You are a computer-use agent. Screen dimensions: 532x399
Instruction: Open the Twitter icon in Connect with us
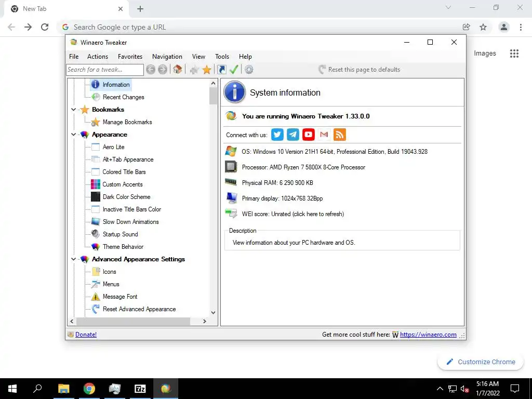[x=277, y=135]
